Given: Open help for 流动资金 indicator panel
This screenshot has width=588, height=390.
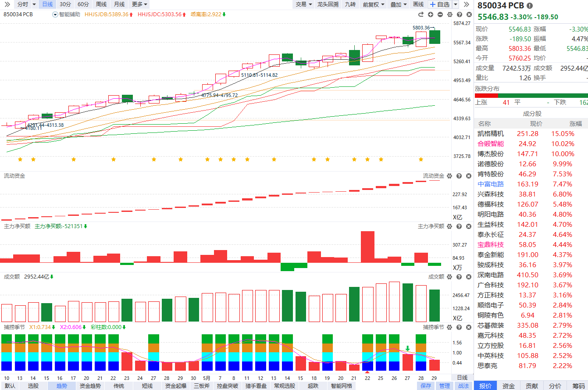Looking at the screenshot, I should pos(459,176).
